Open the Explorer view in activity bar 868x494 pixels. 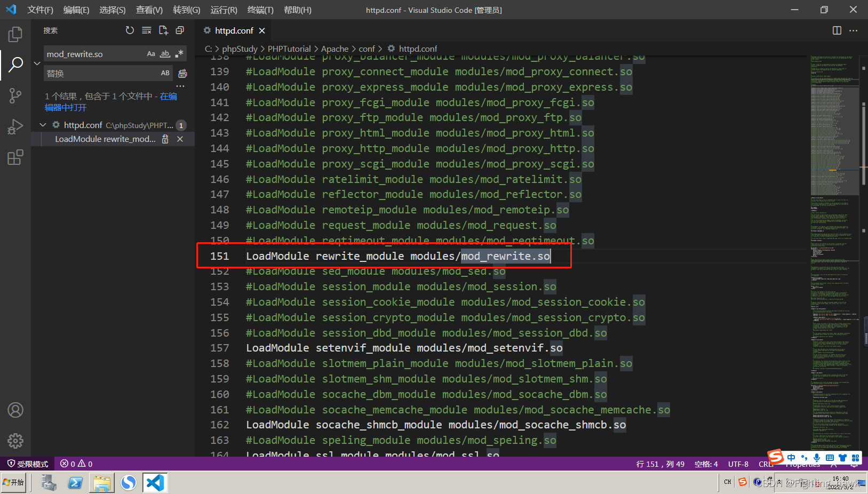(15, 35)
